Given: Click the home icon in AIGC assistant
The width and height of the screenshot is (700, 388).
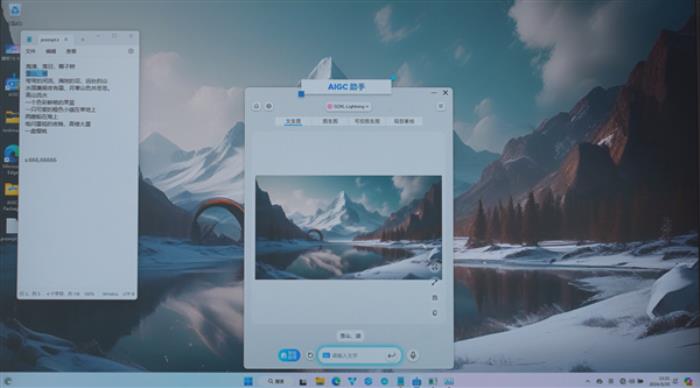Looking at the screenshot, I should [256, 106].
